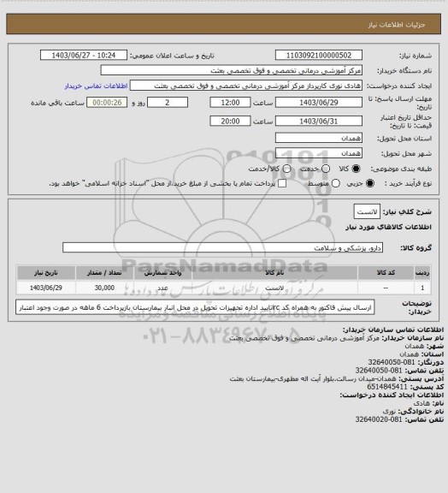Click the need date cell 1403/06/29

pos(46,288)
